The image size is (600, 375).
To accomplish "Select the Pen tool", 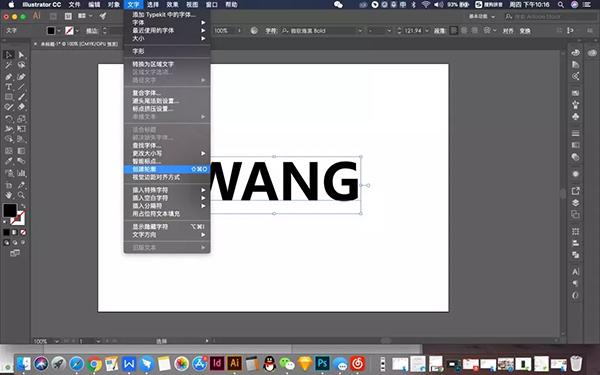I will point(9,77).
